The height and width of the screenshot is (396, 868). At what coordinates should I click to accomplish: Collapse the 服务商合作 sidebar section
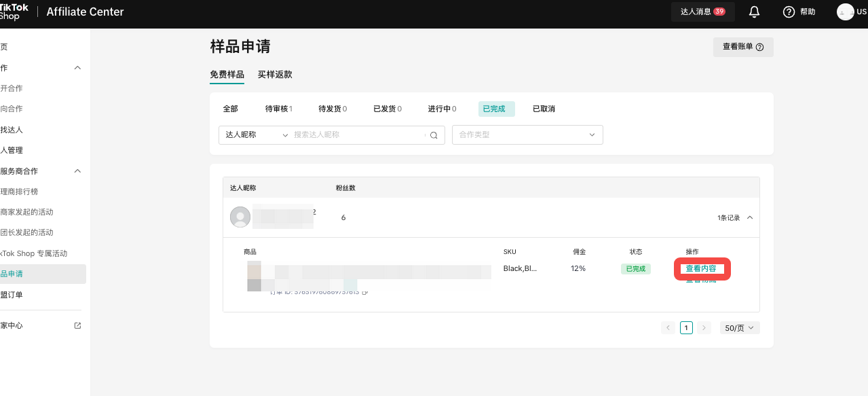point(77,171)
